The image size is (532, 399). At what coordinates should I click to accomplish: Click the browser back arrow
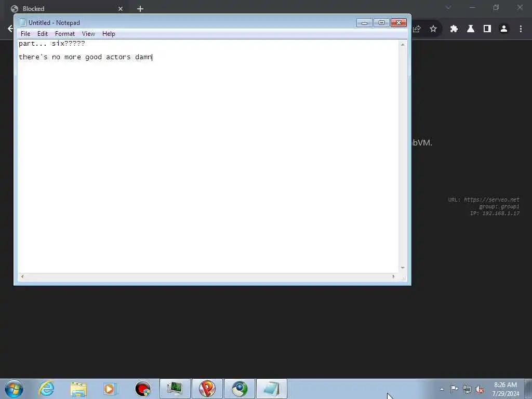10,29
